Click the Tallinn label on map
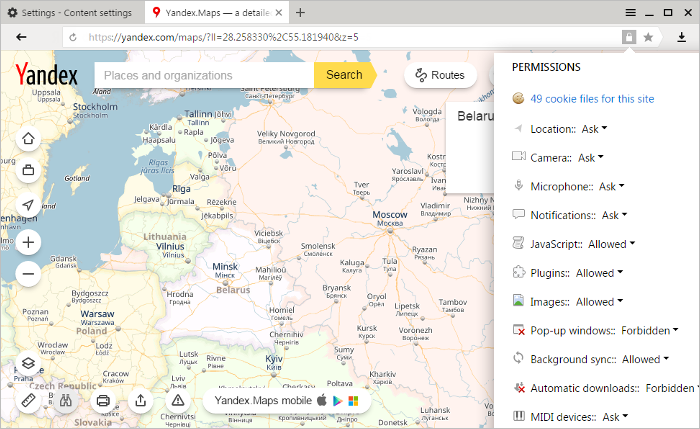Viewport: 700px width, 429px height. point(199,113)
